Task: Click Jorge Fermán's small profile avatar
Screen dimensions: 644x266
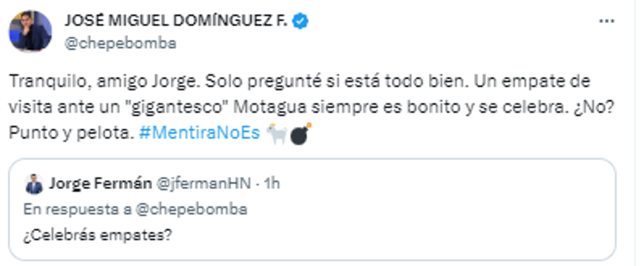Action: click(34, 184)
